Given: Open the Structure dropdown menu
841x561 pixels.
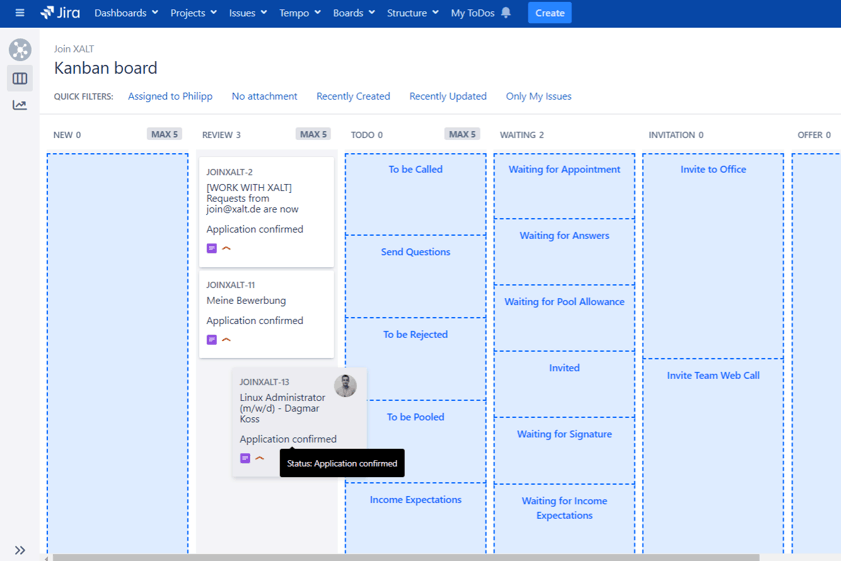Looking at the screenshot, I should [412, 13].
